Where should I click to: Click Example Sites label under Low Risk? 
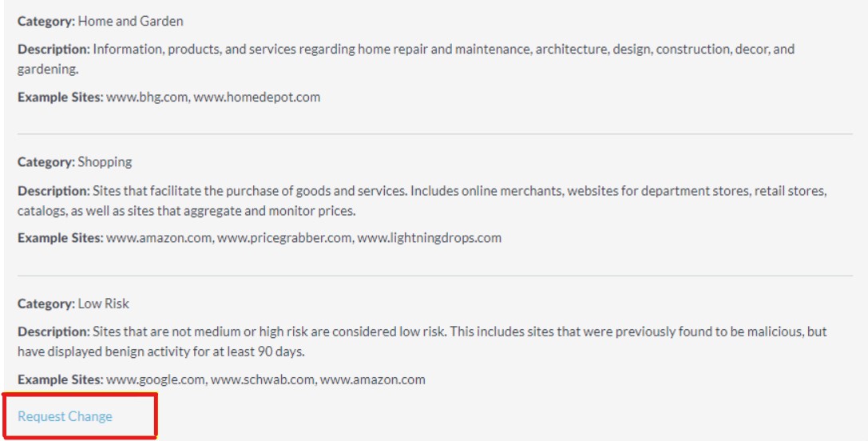(x=60, y=379)
